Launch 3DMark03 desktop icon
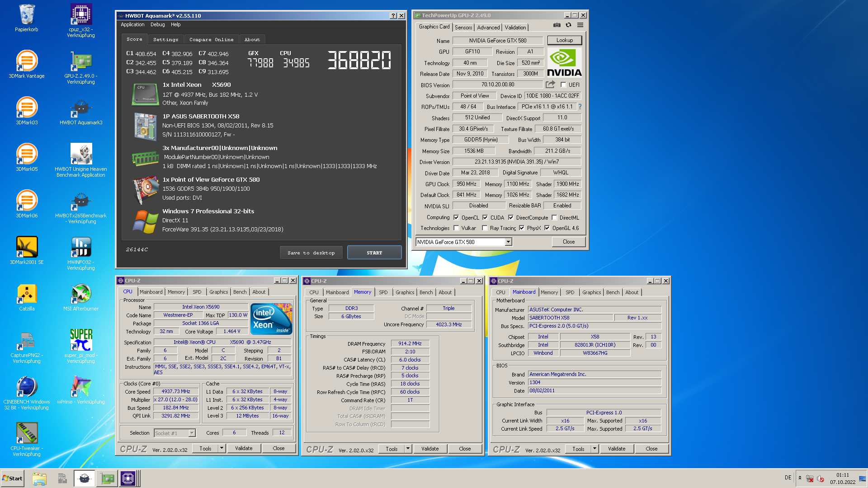Viewport: 868px width, 488px height. (27, 111)
